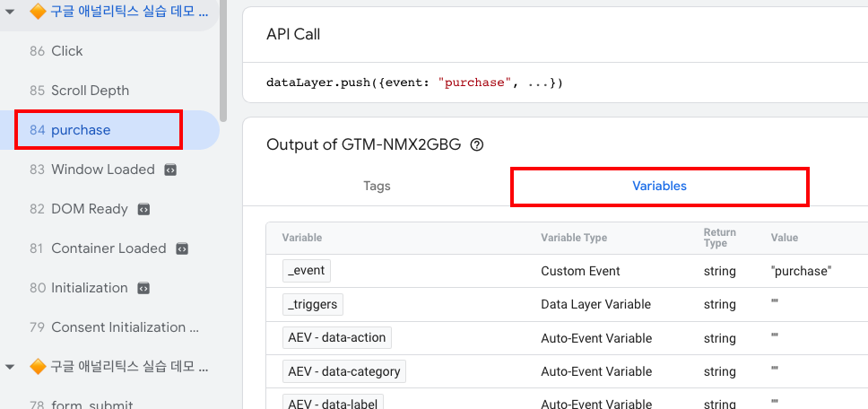The height and width of the screenshot is (409, 868).
Task: Open the _event variable chip
Action: (307, 271)
